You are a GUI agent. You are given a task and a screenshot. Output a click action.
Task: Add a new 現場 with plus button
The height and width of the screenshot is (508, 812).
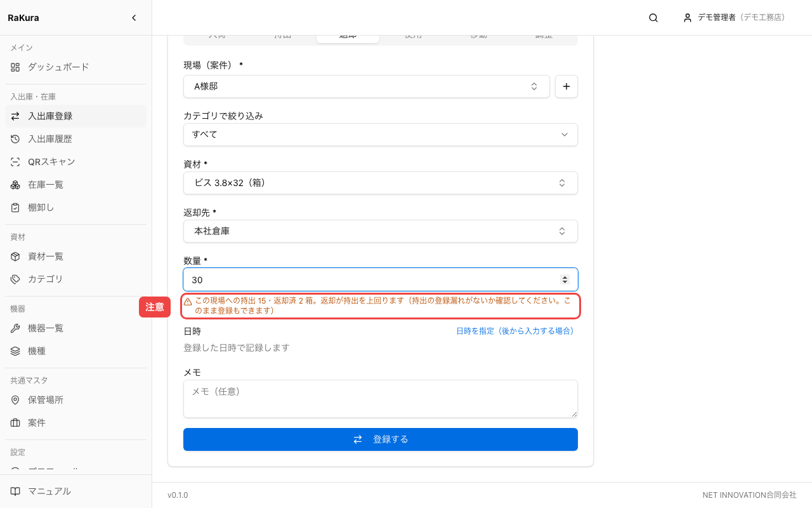(x=566, y=86)
